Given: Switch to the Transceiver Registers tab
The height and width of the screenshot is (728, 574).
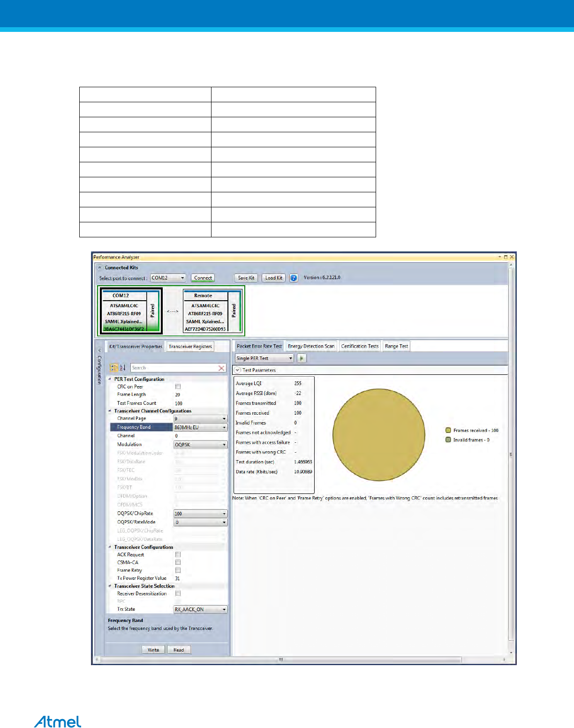Looking at the screenshot, I should (190, 347).
